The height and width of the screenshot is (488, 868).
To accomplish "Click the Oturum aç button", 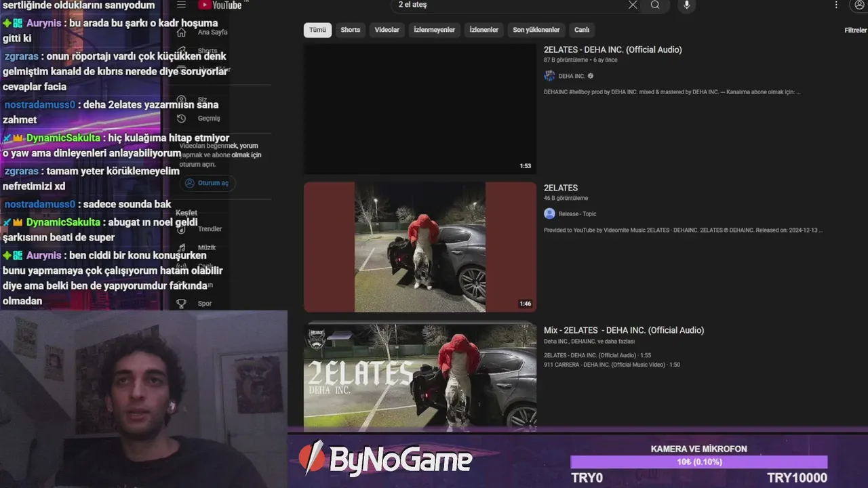I will [207, 183].
